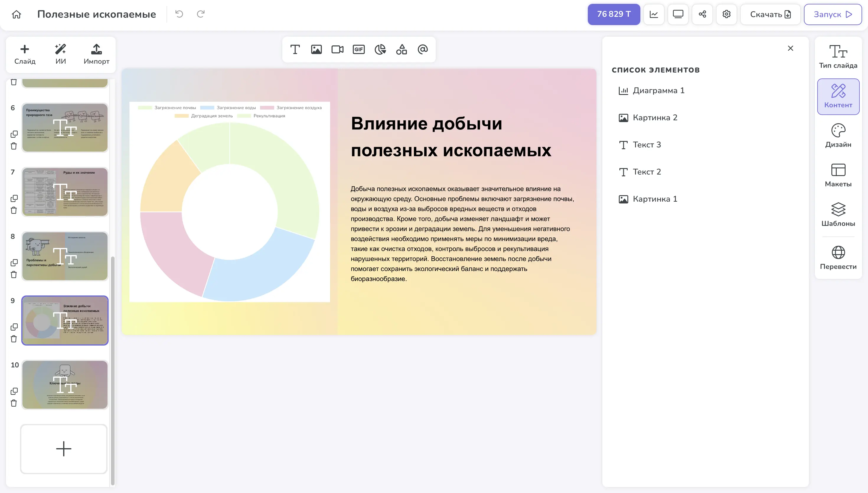This screenshot has width=868, height=493.
Task: Insert an image from the toolbar
Action: pyautogui.click(x=316, y=50)
